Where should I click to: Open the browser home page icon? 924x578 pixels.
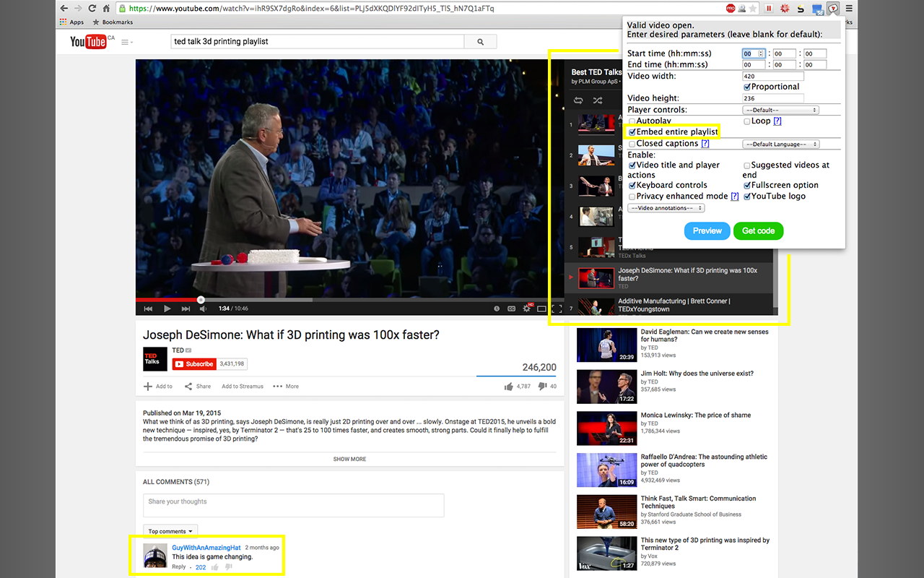(x=106, y=9)
